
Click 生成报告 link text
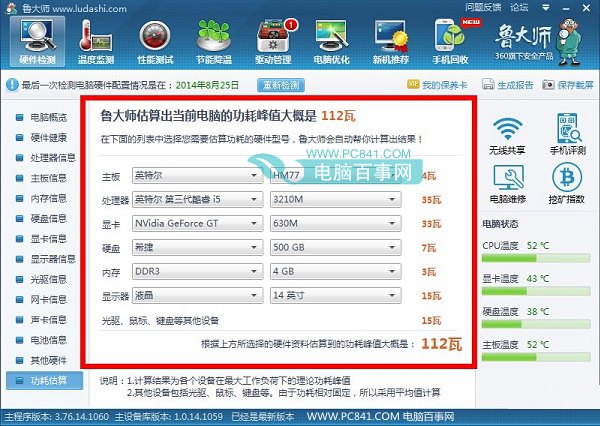point(515,85)
